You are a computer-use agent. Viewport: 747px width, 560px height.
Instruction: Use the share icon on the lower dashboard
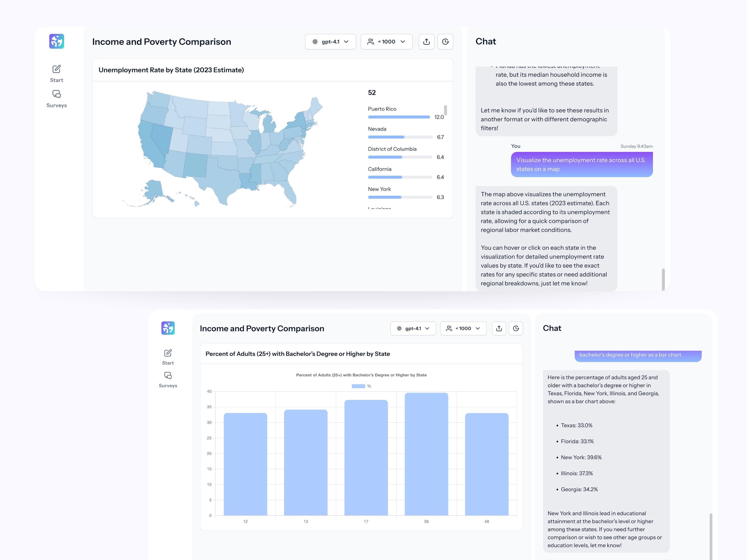[x=499, y=328]
